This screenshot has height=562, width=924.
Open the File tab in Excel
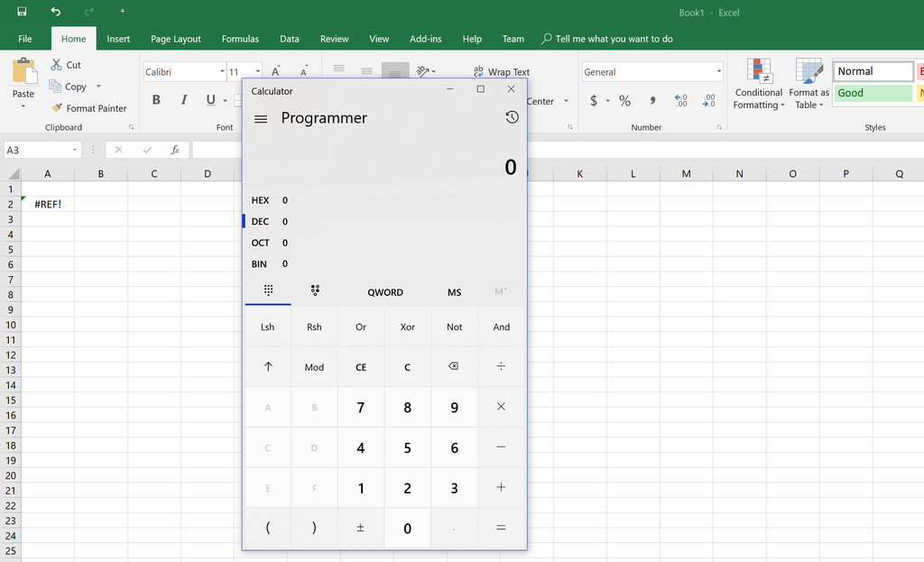[x=24, y=39]
